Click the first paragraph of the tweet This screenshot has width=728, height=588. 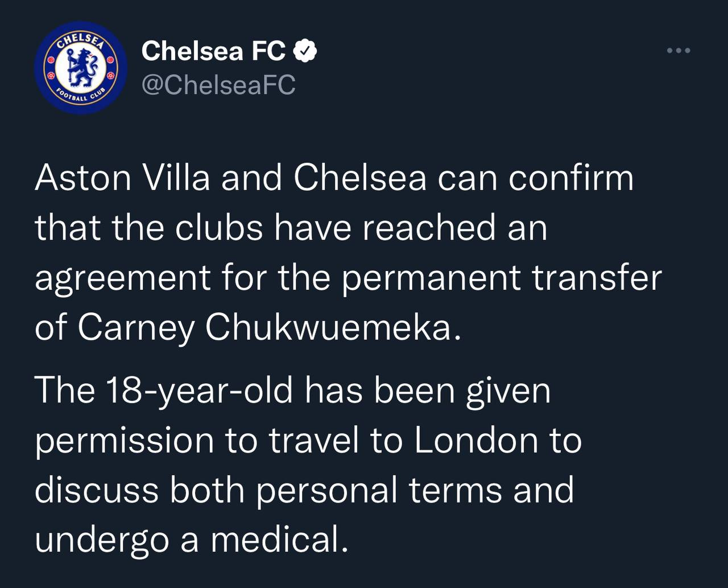point(341,252)
